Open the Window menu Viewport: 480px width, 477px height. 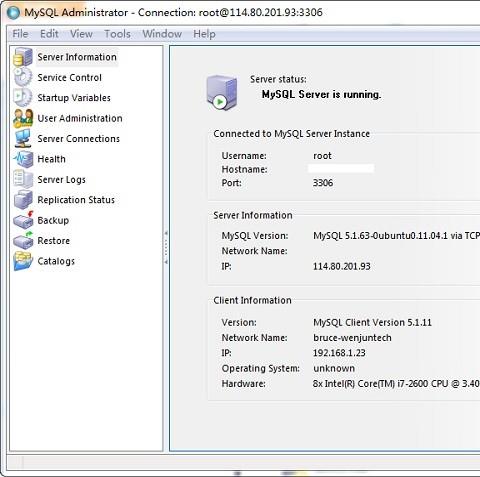[162, 34]
